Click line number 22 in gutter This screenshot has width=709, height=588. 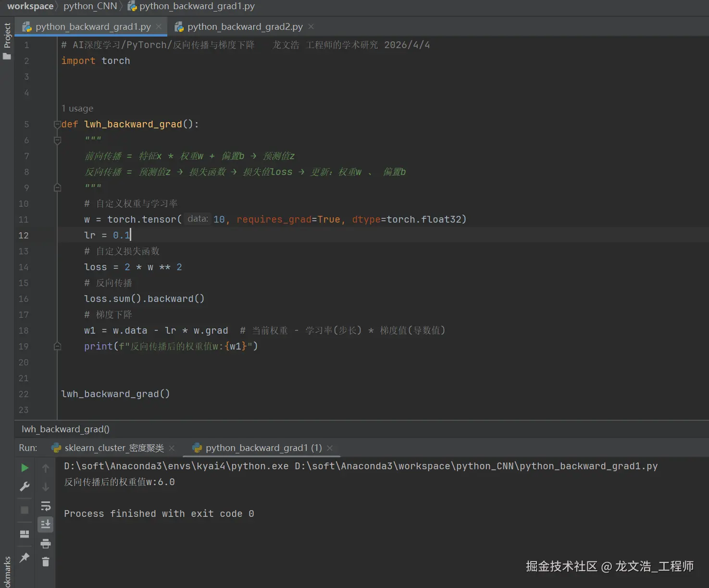pyautogui.click(x=24, y=394)
